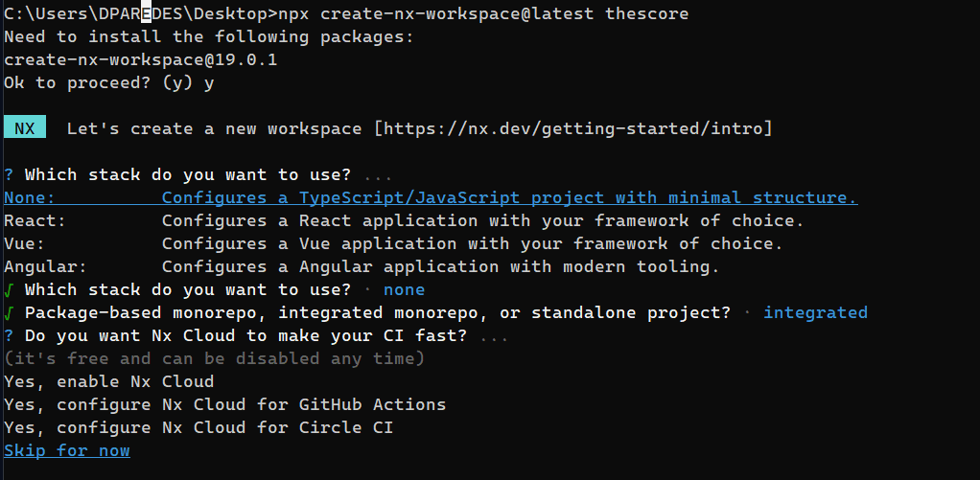The width and height of the screenshot is (980, 480).
Task: Choose 'Yes, enable Nx Cloud'
Action: [108, 381]
